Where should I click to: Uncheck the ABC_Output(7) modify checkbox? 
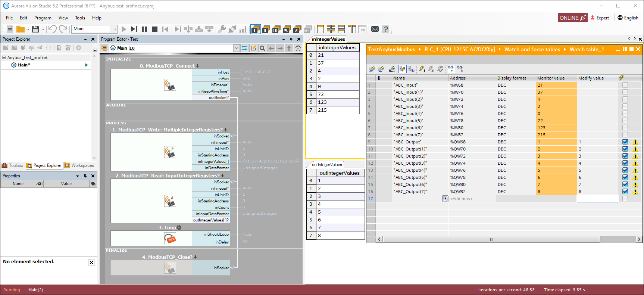point(625,192)
